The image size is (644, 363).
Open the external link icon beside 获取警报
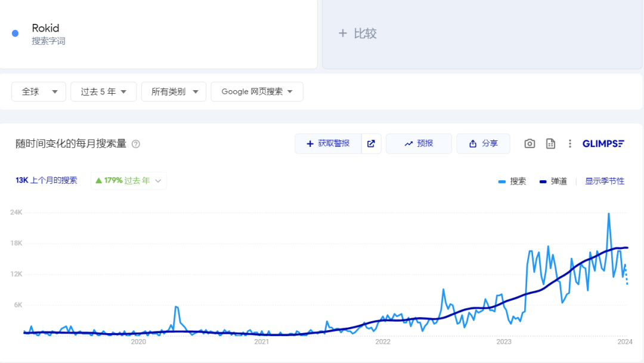pyautogui.click(x=371, y=143)
